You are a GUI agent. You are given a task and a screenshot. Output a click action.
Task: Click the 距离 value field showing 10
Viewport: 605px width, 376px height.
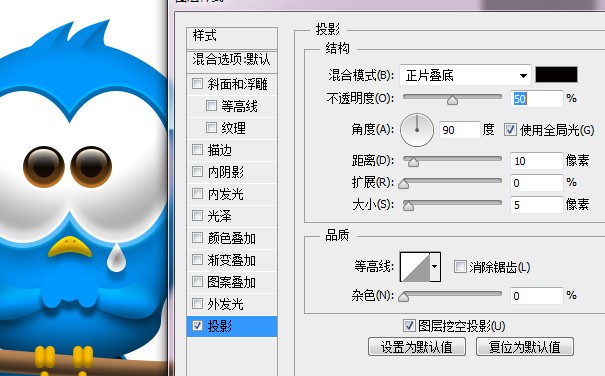click(x=537, y=161)
